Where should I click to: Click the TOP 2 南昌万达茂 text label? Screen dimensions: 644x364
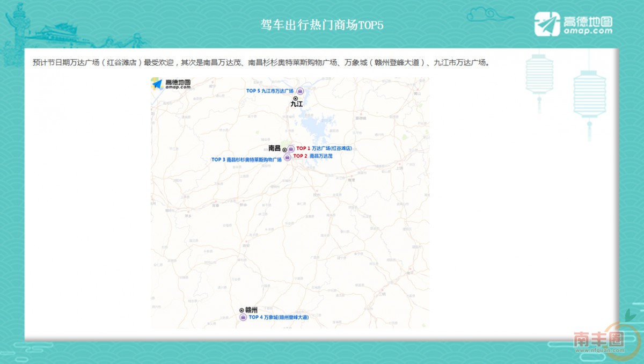[313, 156]
